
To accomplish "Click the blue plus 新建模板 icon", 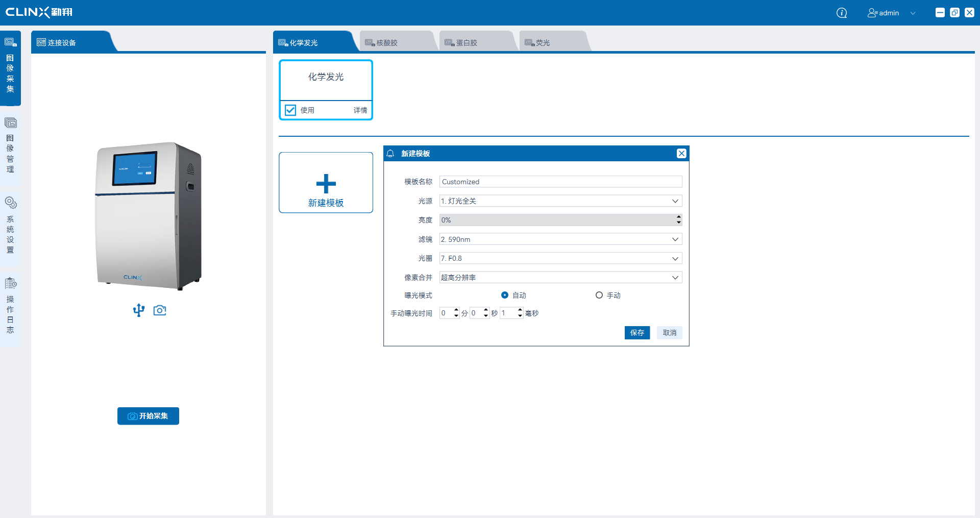I will click(326, 184).
